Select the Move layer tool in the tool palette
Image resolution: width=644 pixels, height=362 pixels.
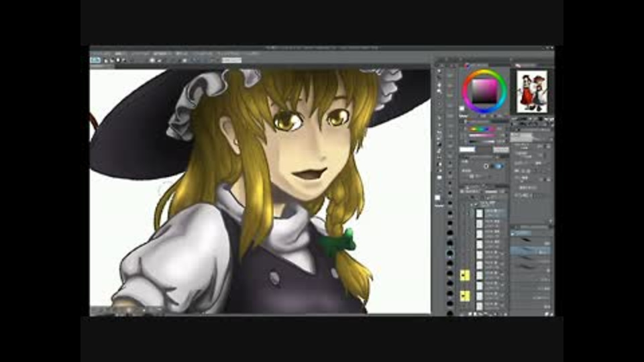[439, 92]
